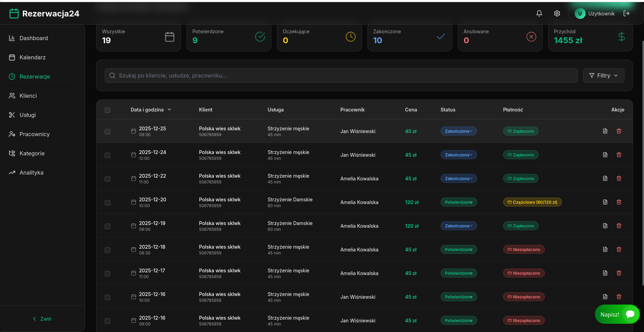Open the Kategorie section from sidebar
The width and height of the screenshot is (644, 332).
tap(32, 153)
